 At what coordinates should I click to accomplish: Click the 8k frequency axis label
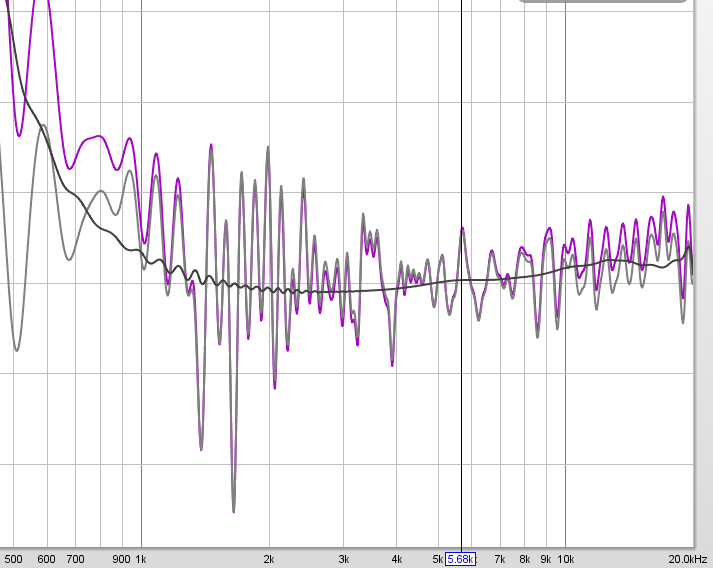click(525, 559)
